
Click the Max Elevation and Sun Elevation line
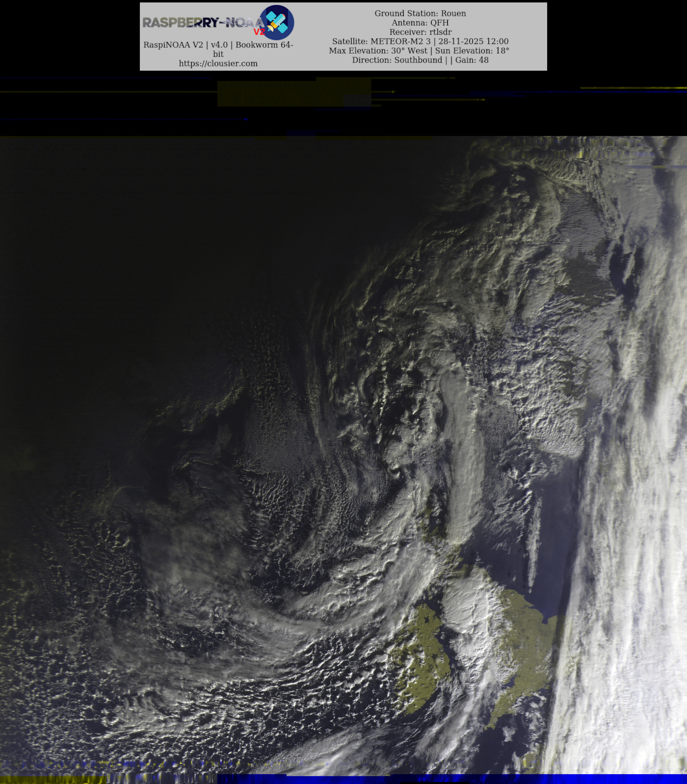[419, 51]
